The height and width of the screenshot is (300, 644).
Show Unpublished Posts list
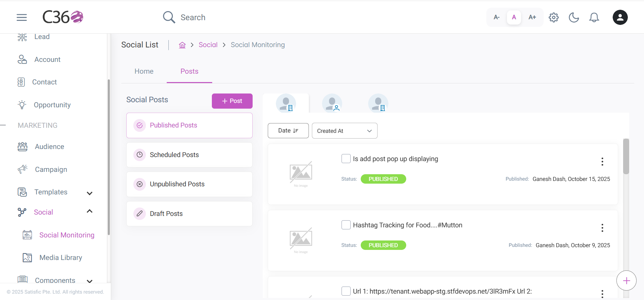[189, 184]
